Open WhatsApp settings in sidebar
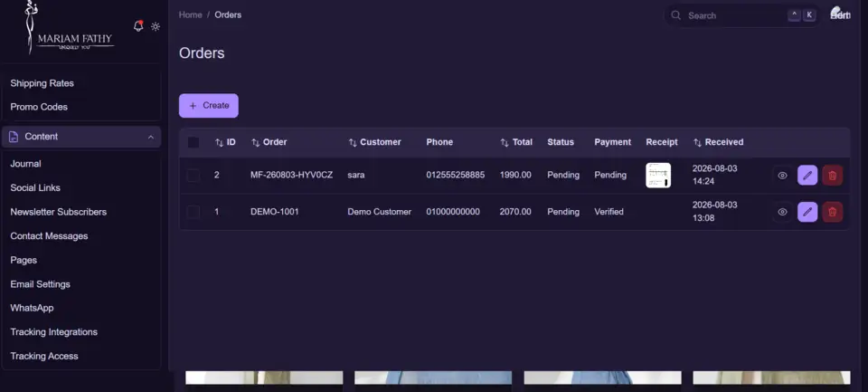The width and height of the screenshot is (868, 392). [33, 308]
